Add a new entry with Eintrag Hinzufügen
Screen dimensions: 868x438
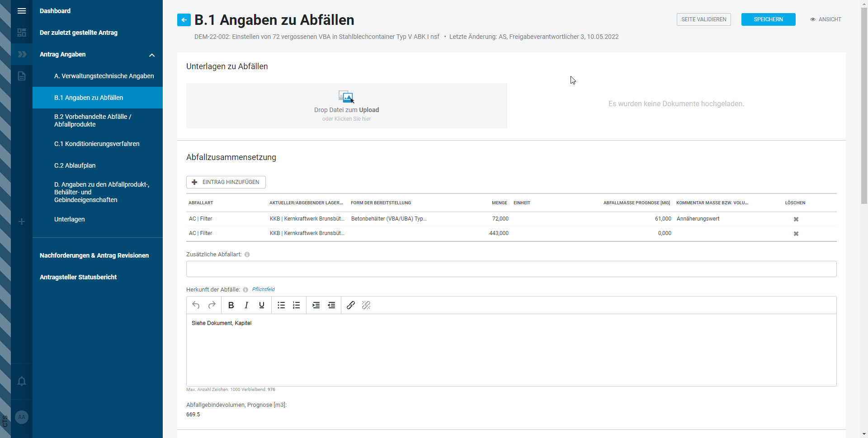pos(226,182)
